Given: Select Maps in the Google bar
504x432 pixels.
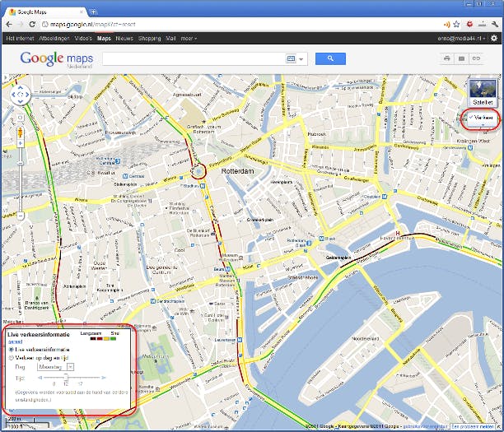Looking at the screenshot, I should [x=104, y=38].
